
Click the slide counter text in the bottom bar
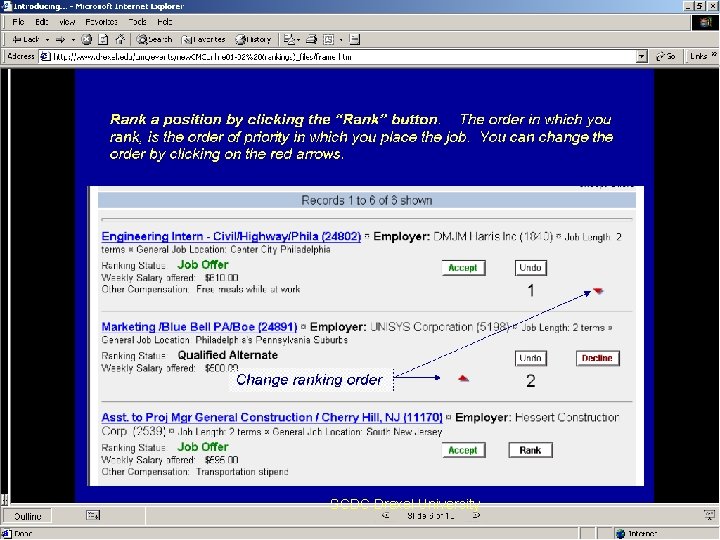click(431, 516)
